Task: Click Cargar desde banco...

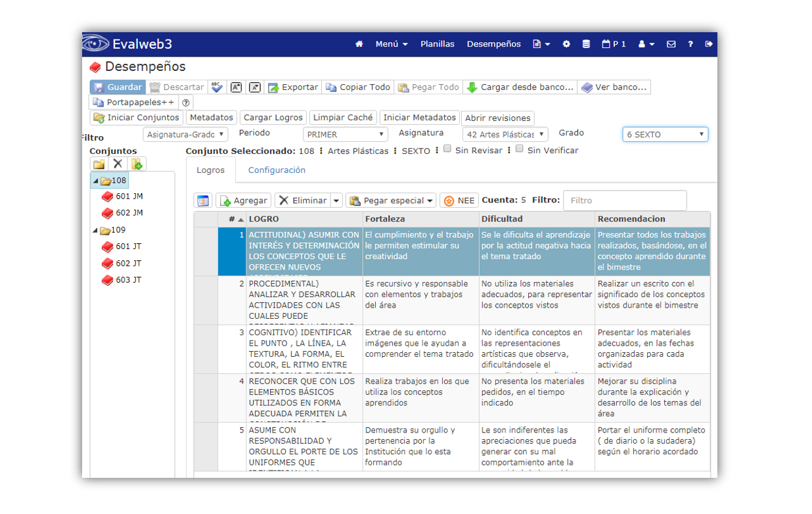Action: [520, 87]
